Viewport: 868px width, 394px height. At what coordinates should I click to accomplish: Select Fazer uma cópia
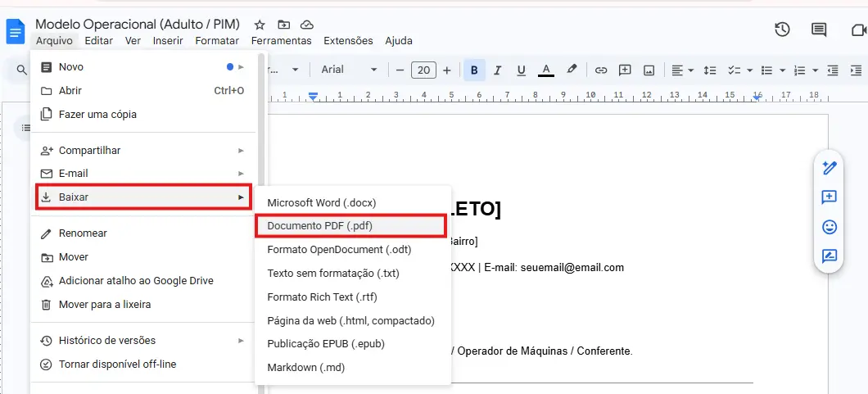click(144, 115)
